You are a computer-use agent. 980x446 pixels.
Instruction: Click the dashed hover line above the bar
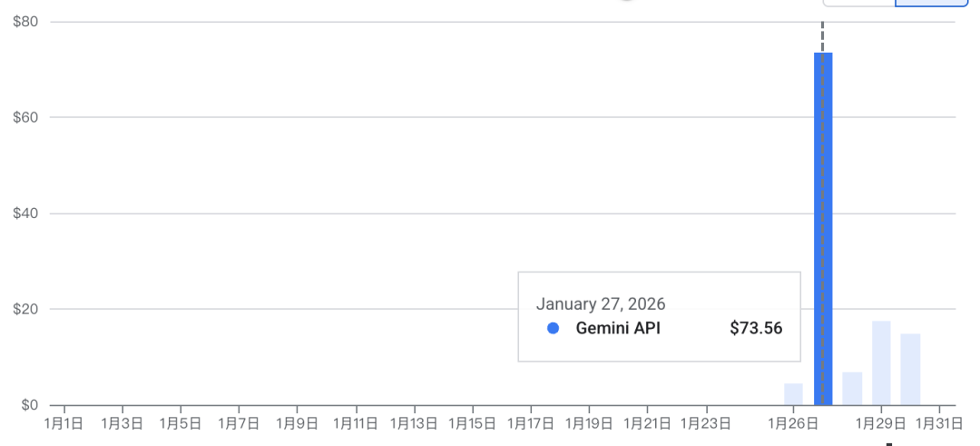click(823, 36)
